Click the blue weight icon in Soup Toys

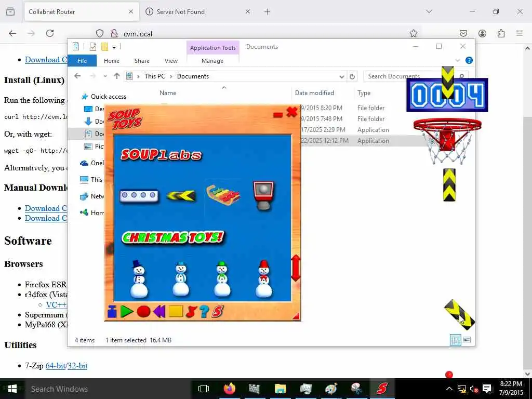(112, 312)
